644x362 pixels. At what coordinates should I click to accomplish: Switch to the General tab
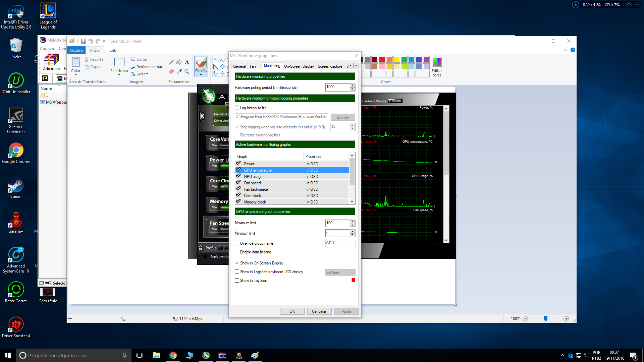tap(239, 66)
